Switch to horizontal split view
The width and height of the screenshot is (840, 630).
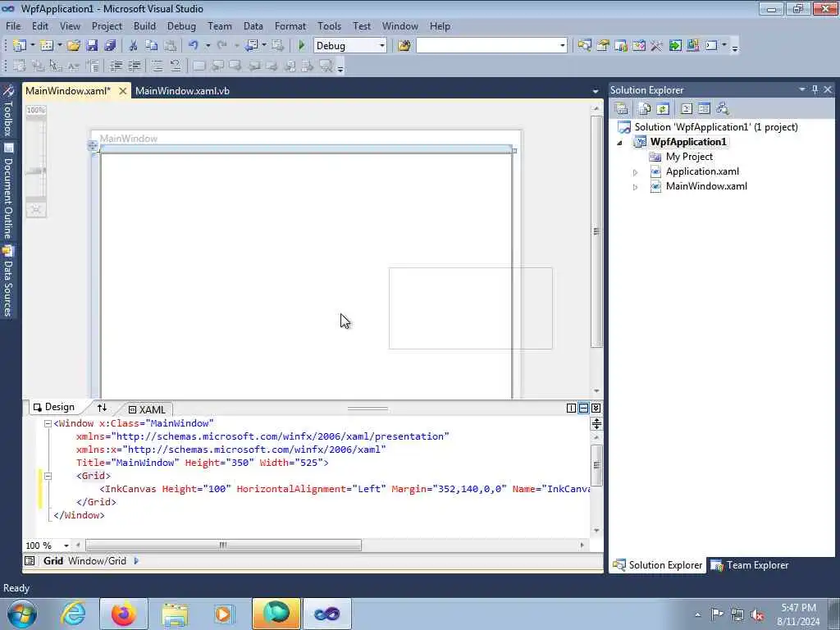tap(583, 409)
